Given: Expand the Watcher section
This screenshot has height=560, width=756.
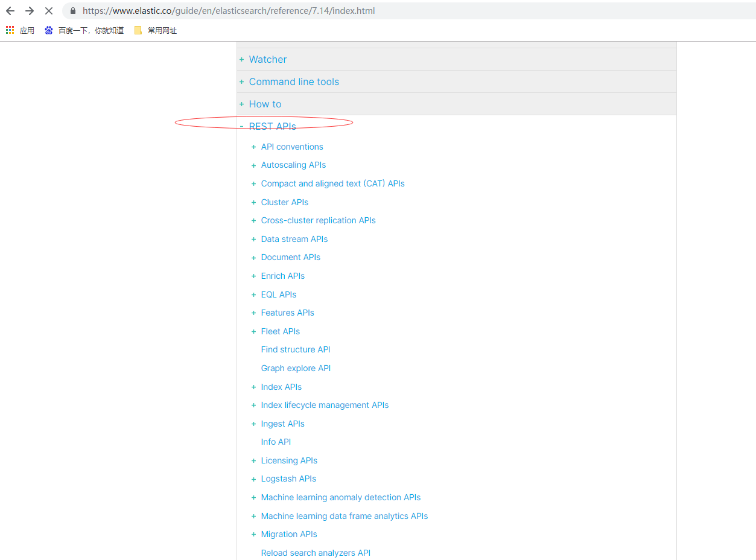Looking at the screenshot, I should click(242, 59).
